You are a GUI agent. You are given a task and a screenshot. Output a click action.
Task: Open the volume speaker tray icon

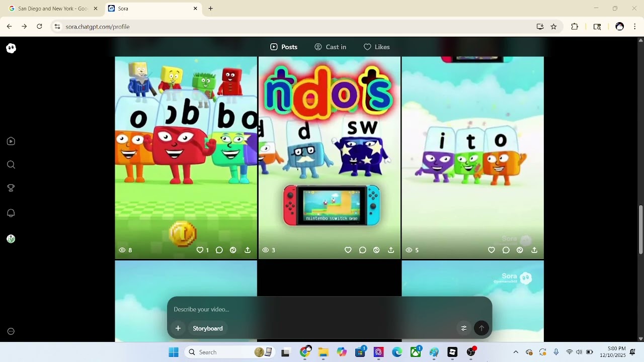coord(579,352)
